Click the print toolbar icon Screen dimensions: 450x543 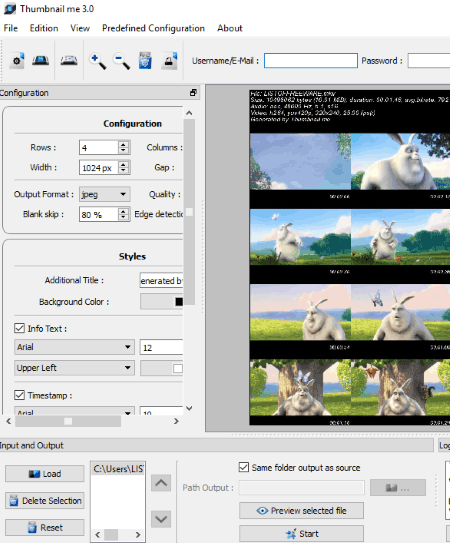pos(169,61)
